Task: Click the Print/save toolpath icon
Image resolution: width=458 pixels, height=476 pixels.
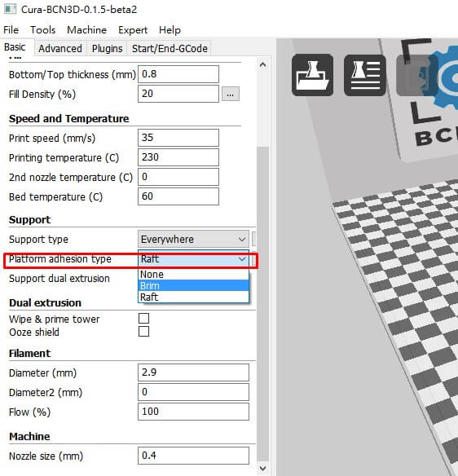Action: pos(365,75)
